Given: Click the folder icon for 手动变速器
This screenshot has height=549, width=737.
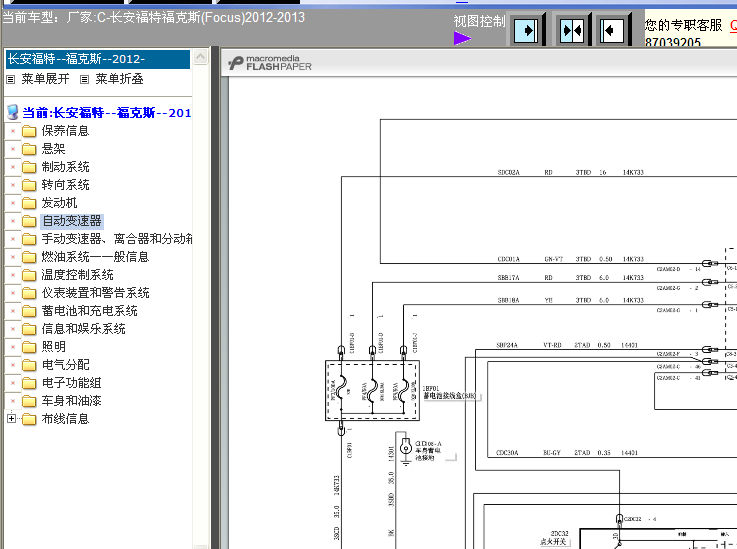Looking at the screenshot, I should (29, 239).
